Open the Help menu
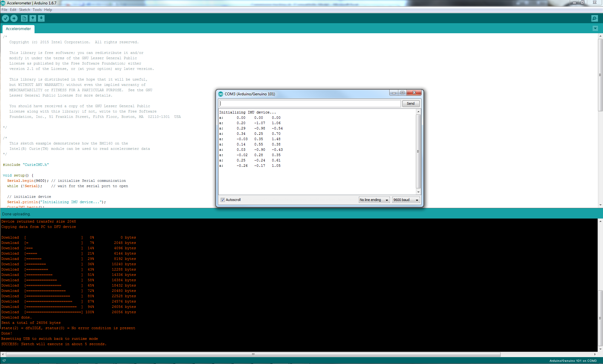 (48, 10)
